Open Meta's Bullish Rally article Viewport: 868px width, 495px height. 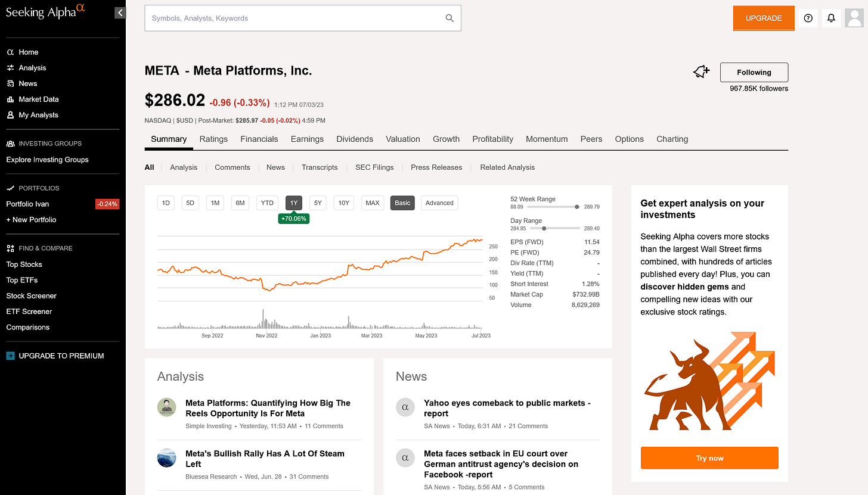tap(265, 459)
